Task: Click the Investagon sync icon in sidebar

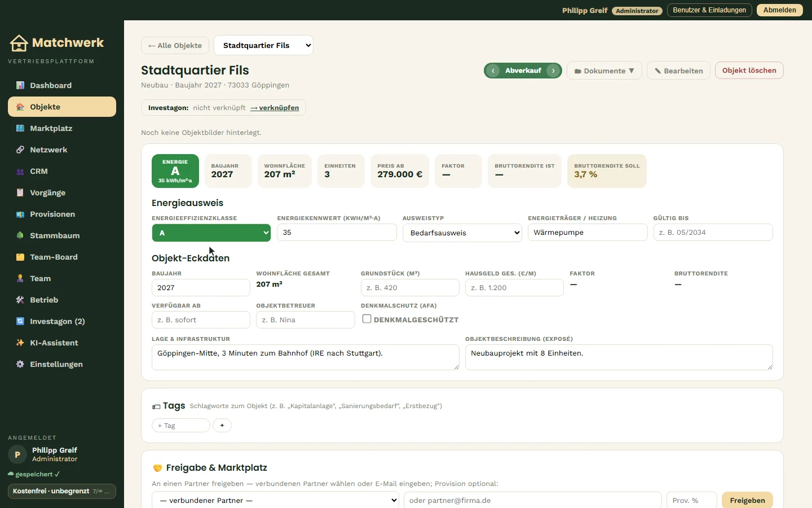Action: pyautogui.click(x=20, y=321)
